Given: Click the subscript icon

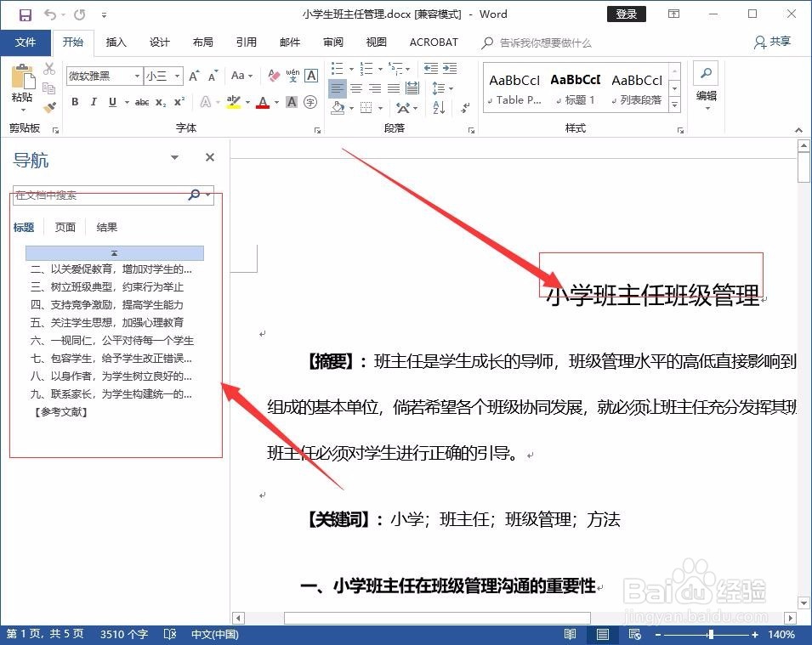Looking at the screenshot, I should pos(160,102).
